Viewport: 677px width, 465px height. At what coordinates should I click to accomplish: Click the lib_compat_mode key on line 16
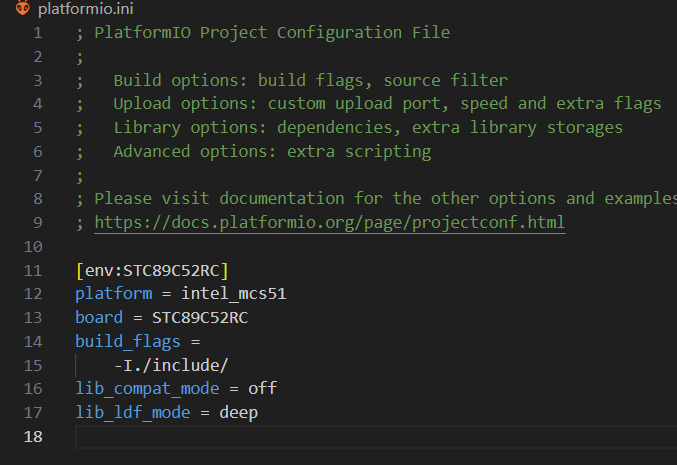147,389
